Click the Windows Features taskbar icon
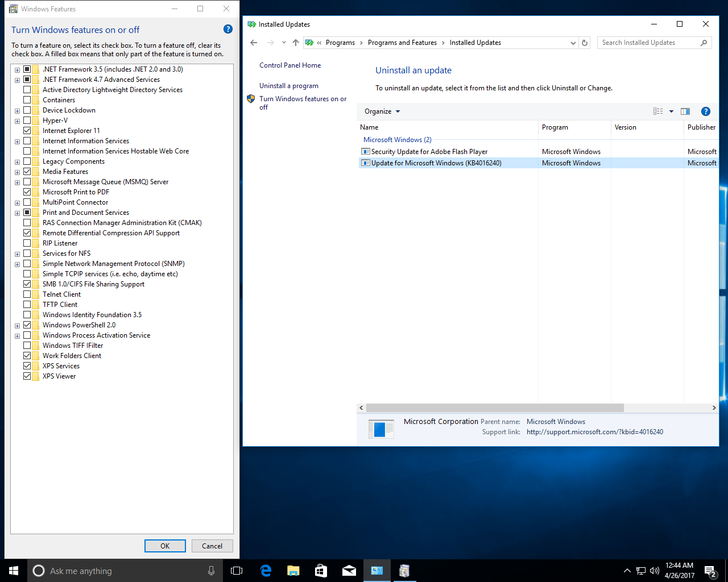This screenshot has width=728, height=582. [404, 571]
